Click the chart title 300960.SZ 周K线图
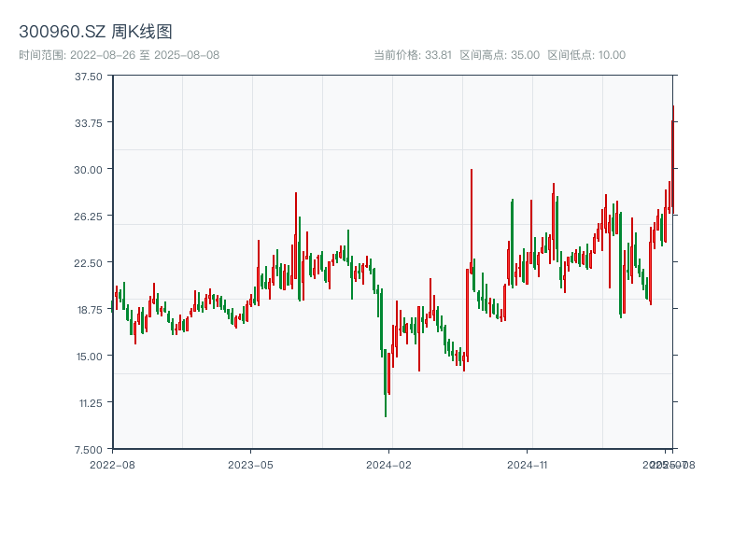Viewport: 747px width, 560px height. (x=95, y=32)
